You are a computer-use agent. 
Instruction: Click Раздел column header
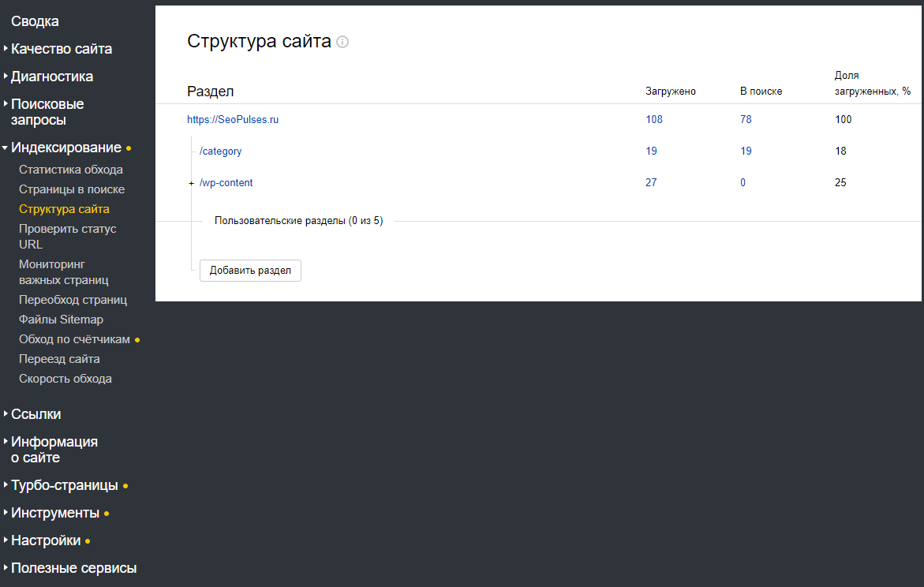[211, 92]
